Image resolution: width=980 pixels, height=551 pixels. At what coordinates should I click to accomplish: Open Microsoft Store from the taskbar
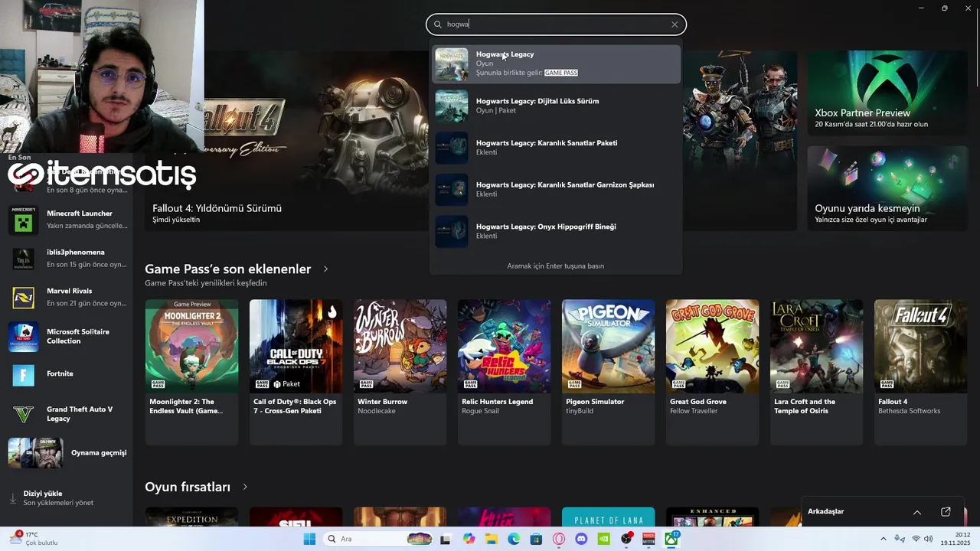(x=536, y=539)
